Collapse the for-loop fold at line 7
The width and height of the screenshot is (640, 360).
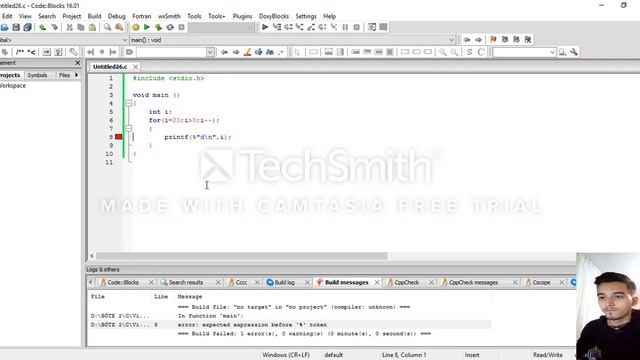pos(128,129)
